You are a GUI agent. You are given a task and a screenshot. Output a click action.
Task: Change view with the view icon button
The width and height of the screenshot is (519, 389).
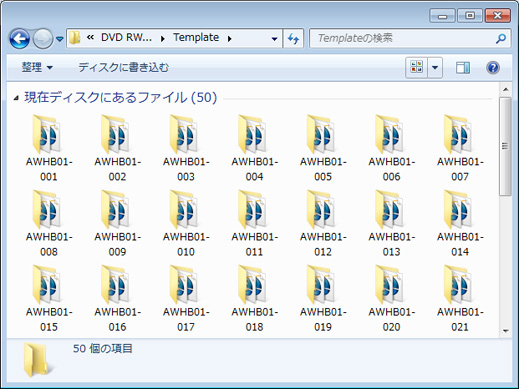416,68
